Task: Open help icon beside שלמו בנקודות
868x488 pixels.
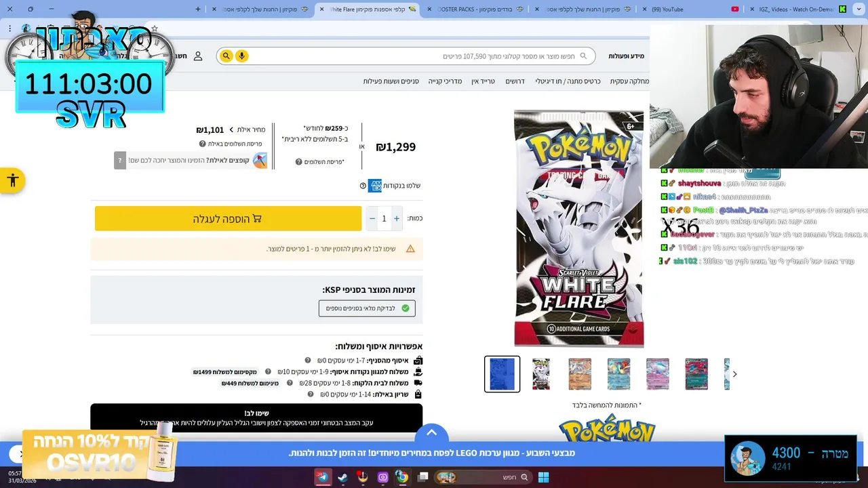Action: (363, 186)
